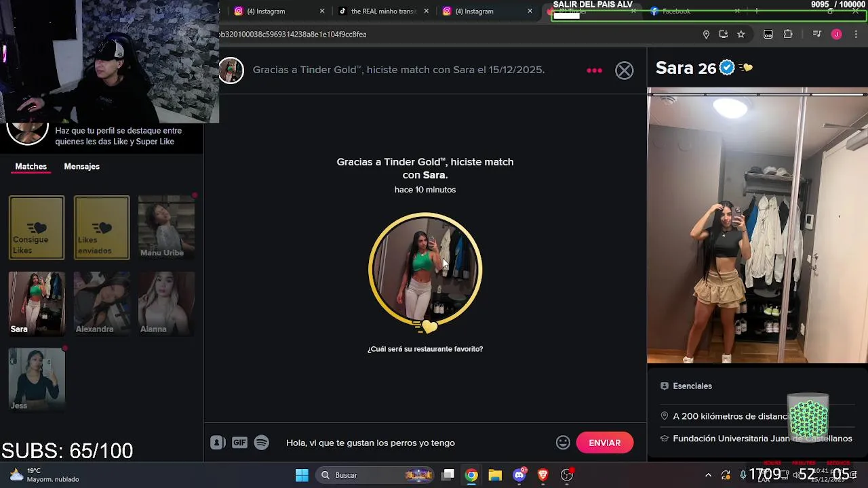Click the location permission icon in address bar
The width and height of the screenshot is (868, 488).
(x=706, y=35)
